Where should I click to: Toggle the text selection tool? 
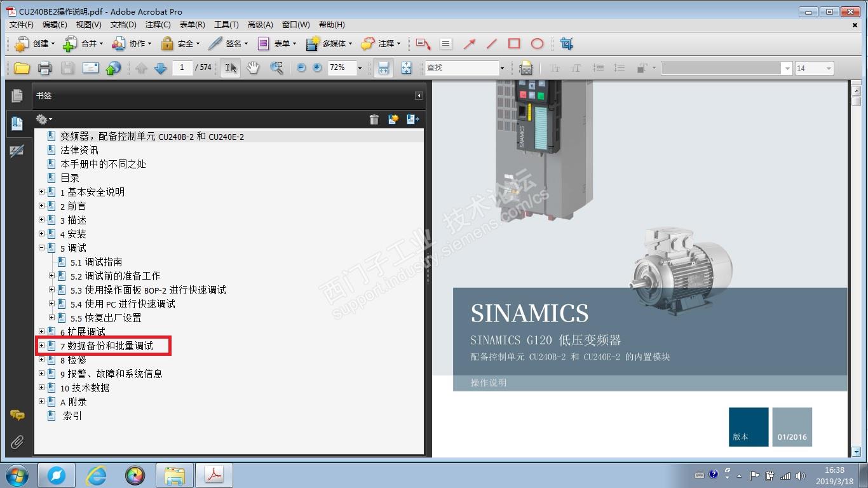(x=231, y=68)
